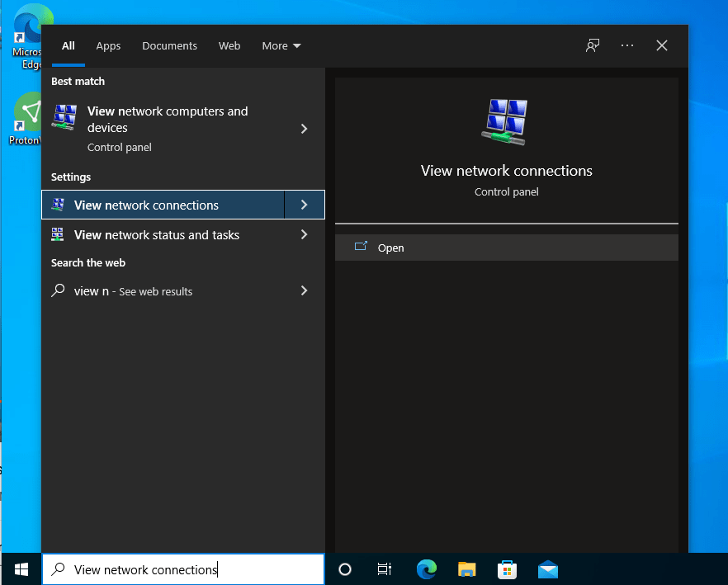The width and height of the screenshot is (728, 585).
Task: Click the search feedback icon
Action: (x=593, y=45)
